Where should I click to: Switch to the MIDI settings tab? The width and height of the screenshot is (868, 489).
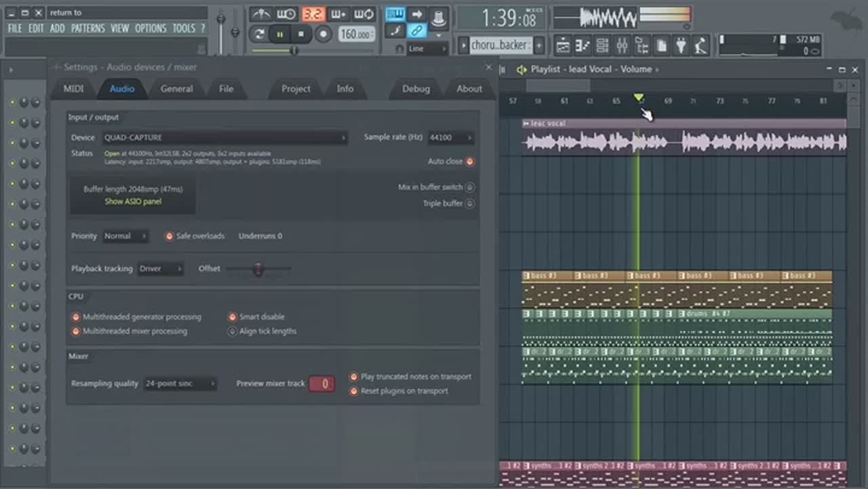pyautogui.click(x=74, y=89)
